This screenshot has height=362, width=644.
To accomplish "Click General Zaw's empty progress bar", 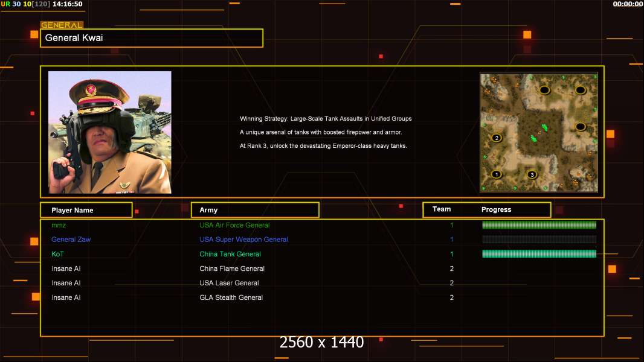I will (539, 240).
